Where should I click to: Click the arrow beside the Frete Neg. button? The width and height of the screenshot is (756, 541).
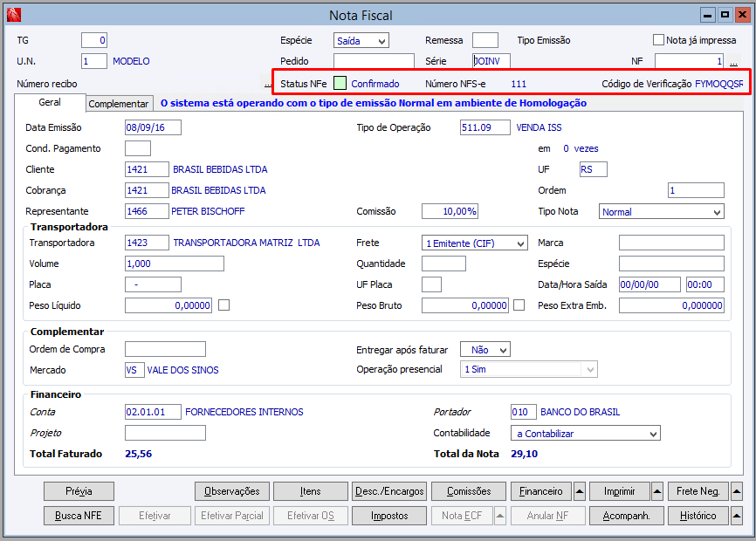(x=736, y=491)
